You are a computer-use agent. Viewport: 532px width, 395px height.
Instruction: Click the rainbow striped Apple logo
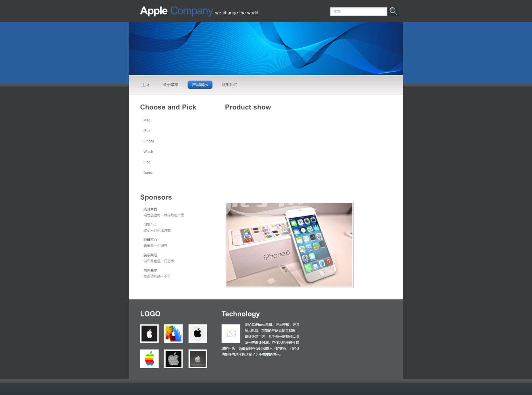[x=149, y=359]
